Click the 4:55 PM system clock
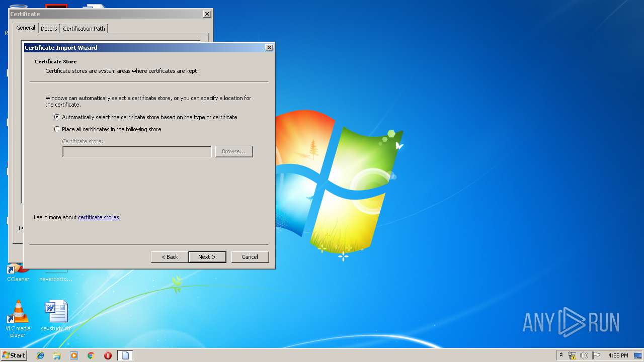This screenshot has width=644, height=362. pyautogui.click(x=618, y=355)
